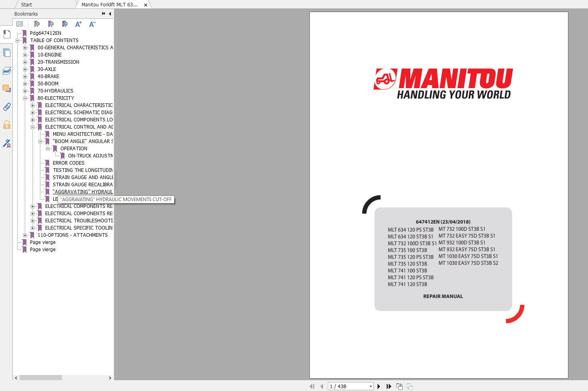Expand the 110-OPTIONS - ATTACHMENTS bookmark
The height and width of the screenshot is (391, 588).
click(x=25, y=235)
